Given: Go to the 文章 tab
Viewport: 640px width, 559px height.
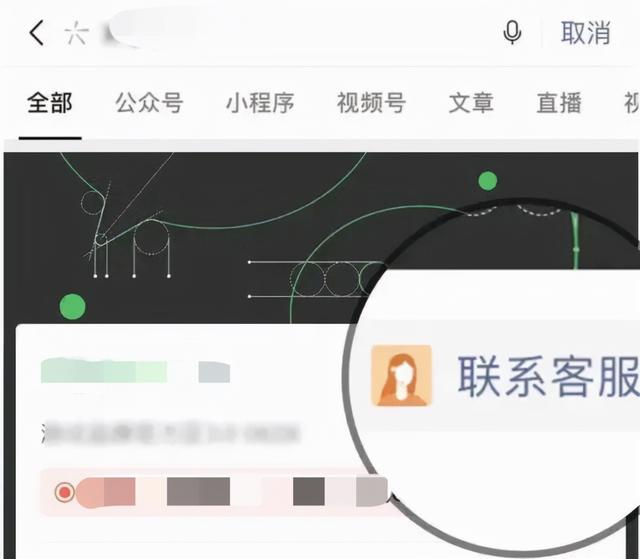Looking at the screenshot, I should (x=471, y=103).
